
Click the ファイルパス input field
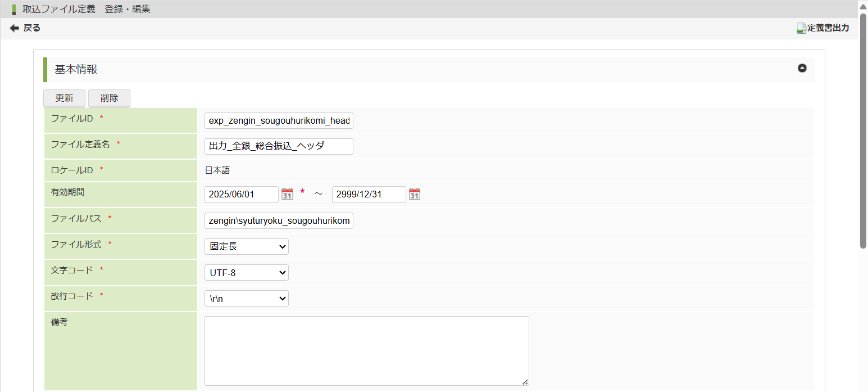coord(279,221)
